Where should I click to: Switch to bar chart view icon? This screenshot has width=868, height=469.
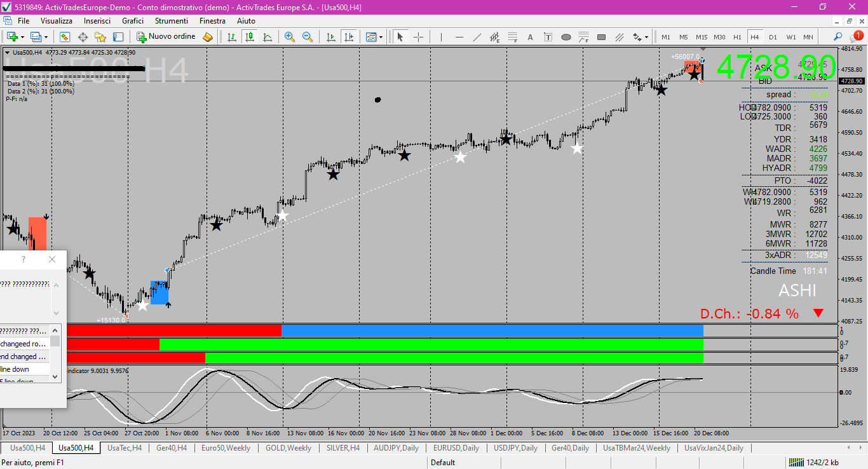[232, 37]
